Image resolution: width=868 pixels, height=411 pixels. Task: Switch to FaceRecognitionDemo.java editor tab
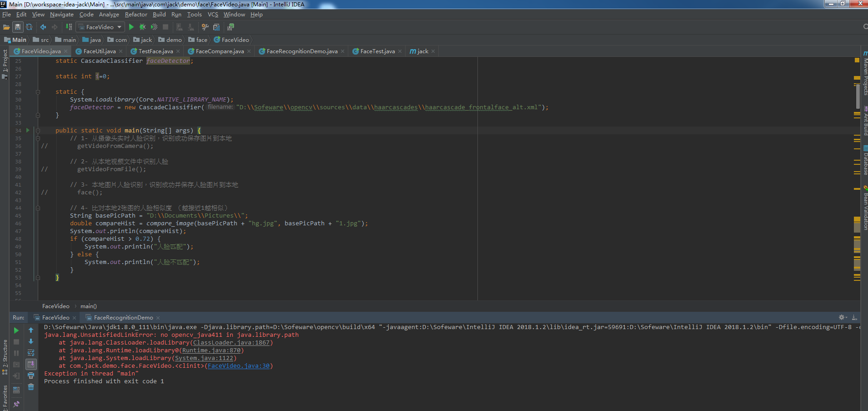pyautogui.click(x=302, y=51)
